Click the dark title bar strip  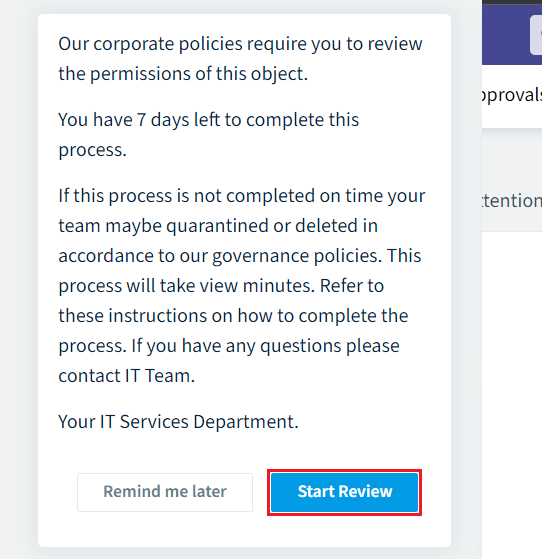pyautogui.click(x=512, y=2)
